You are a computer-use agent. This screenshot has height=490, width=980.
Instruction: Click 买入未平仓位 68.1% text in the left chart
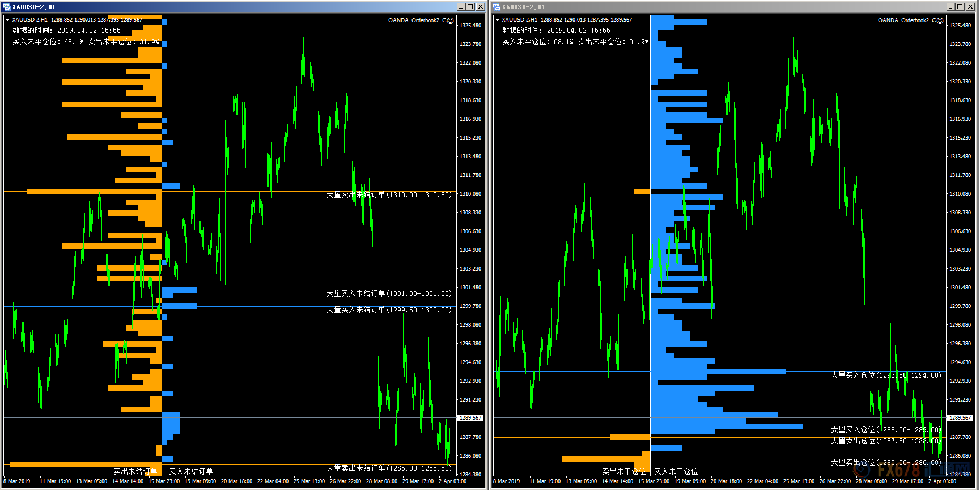(48, 42)
